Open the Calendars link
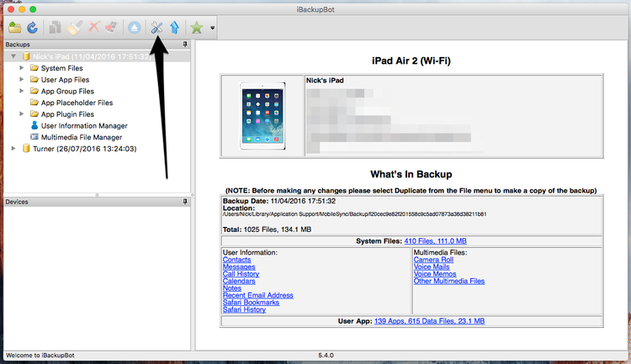 239,281
